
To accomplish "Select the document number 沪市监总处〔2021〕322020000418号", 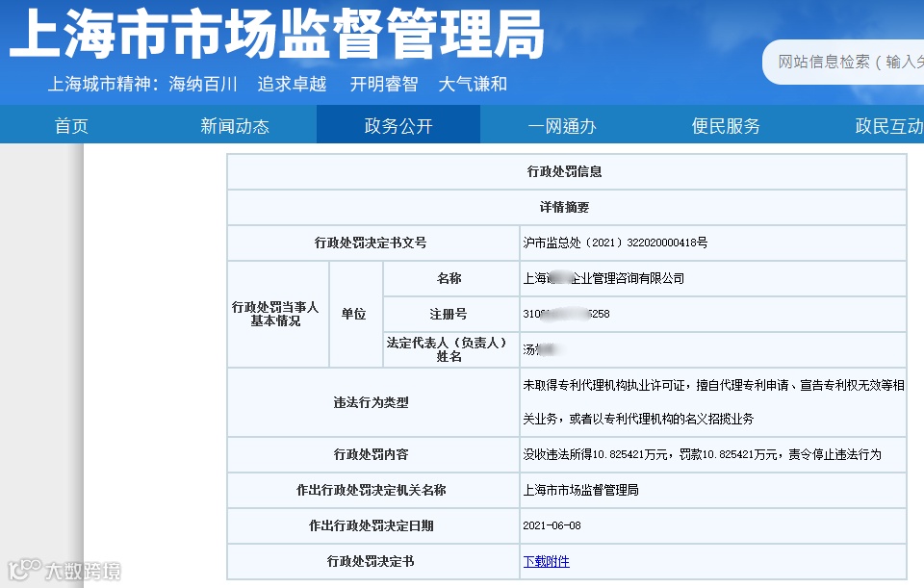I will (x=615, y=243).
